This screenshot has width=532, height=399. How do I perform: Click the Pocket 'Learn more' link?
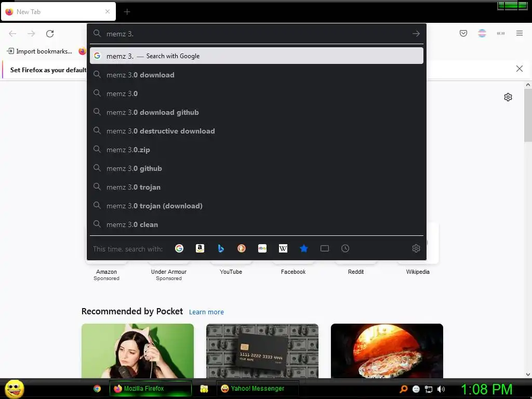point(206,312)
